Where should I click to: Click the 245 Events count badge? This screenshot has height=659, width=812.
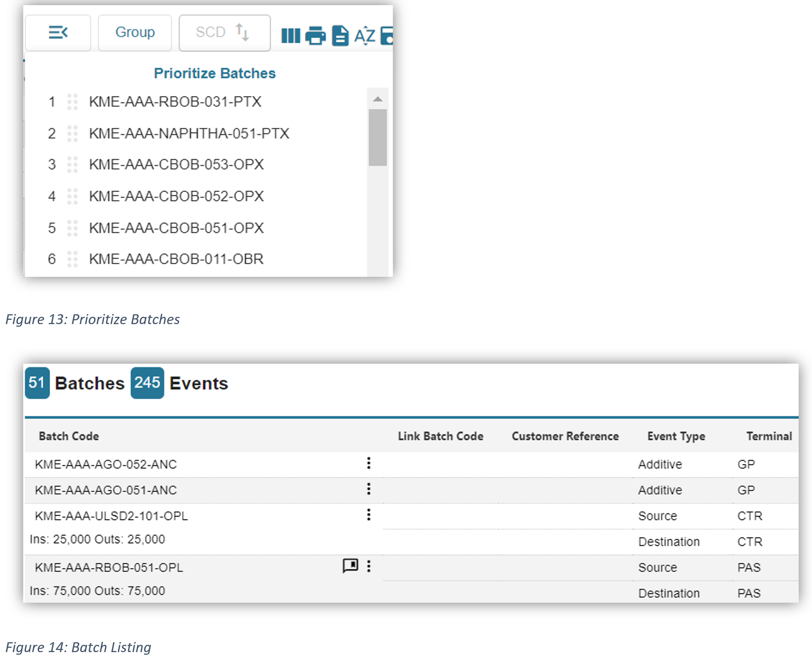147,383
